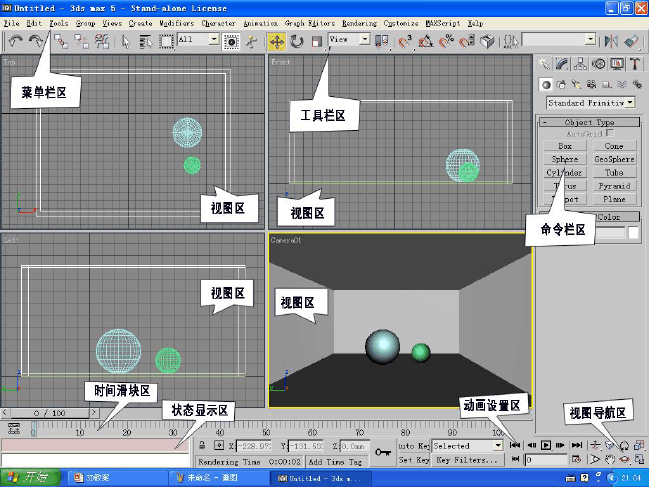
Task: Toggle the AutoGrid checkbox
Action: 610,133
